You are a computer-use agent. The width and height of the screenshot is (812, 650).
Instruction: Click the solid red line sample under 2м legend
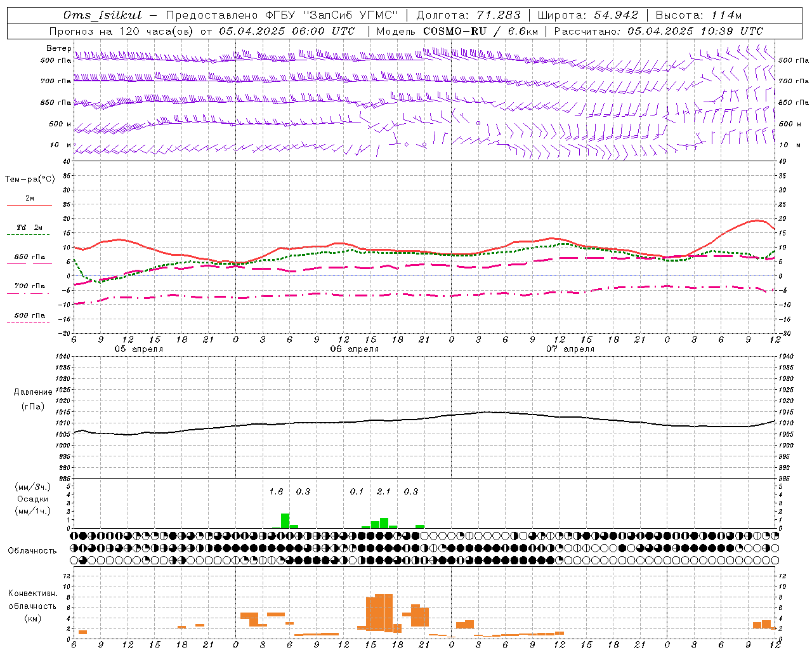coord(29,206)
